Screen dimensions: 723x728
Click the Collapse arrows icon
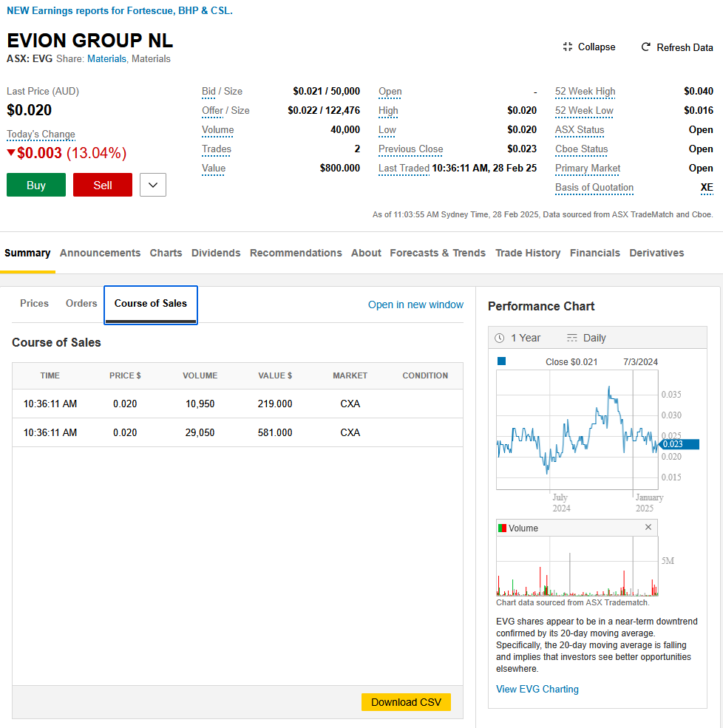(568, 47)
